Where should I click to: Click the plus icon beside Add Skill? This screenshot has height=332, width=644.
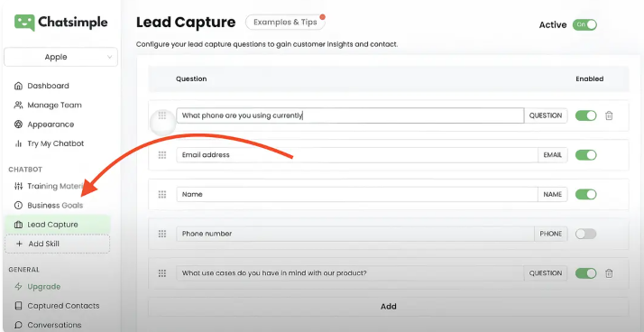[19, 244]
